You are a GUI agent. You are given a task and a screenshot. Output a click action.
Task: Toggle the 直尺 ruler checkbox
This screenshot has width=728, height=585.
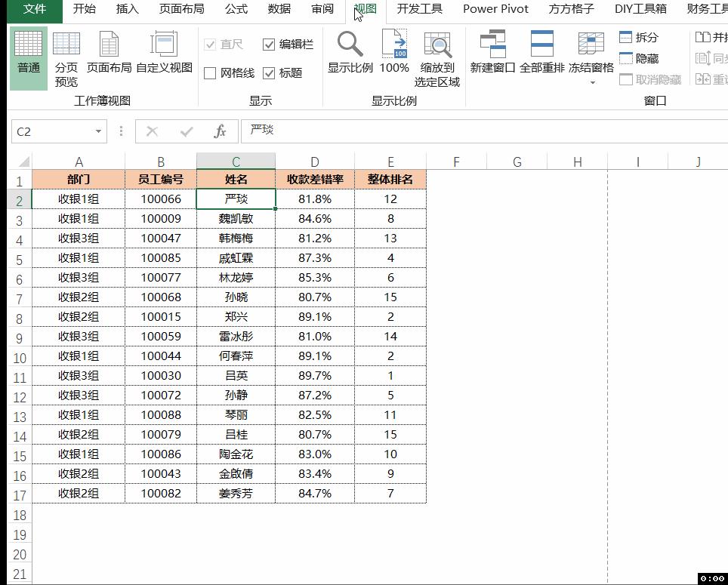210,45
